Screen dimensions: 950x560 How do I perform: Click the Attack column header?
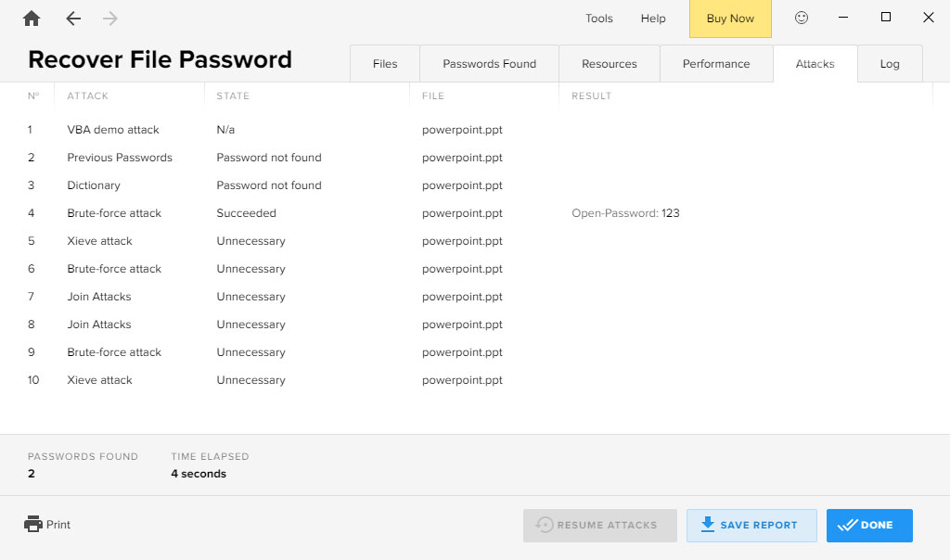88,95
